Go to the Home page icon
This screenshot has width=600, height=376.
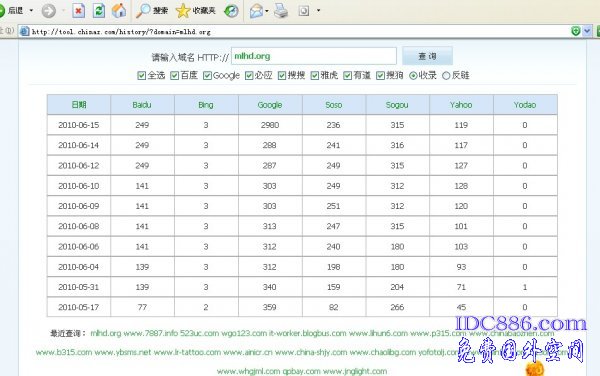pyautogui.click(x=119, y=10)
